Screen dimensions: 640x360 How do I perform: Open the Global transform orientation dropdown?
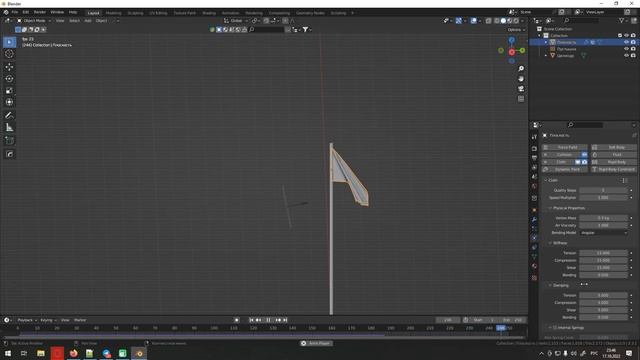[236, 20]
